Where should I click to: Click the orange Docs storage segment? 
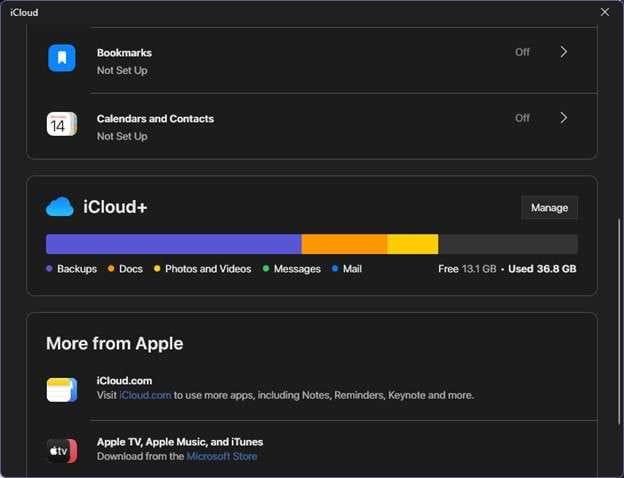[344, 244]
